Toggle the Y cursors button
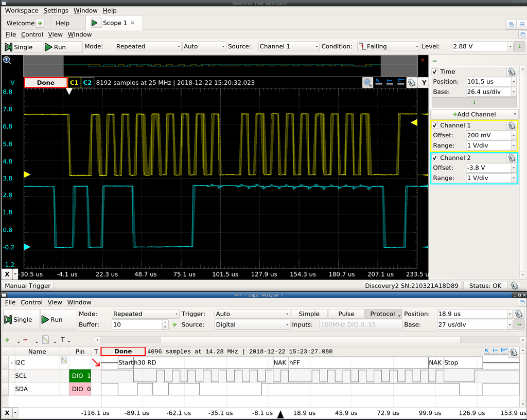 click(x=424, y=83)
